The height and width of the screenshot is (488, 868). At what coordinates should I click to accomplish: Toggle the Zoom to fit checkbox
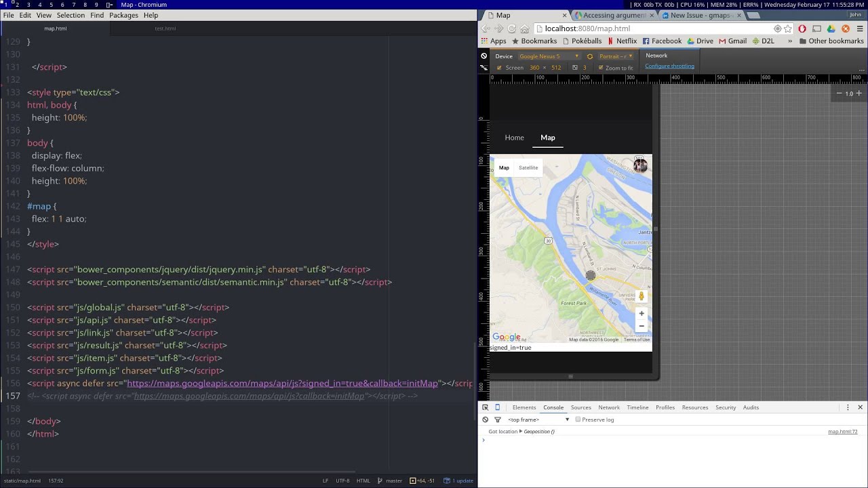point(601,68)
